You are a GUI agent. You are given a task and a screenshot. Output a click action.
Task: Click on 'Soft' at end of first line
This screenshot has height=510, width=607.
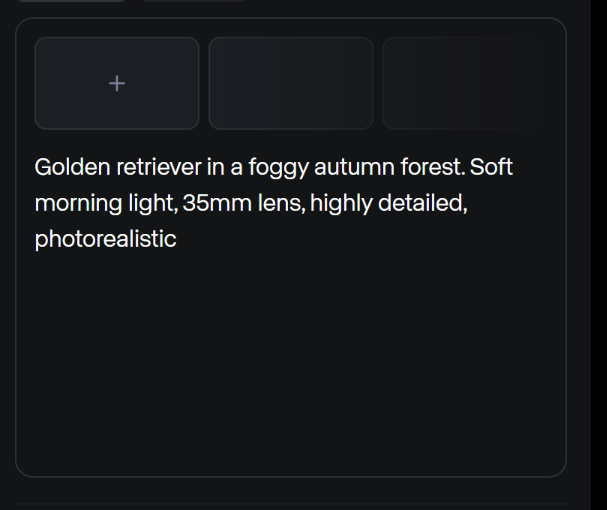[x=491, y=167]
